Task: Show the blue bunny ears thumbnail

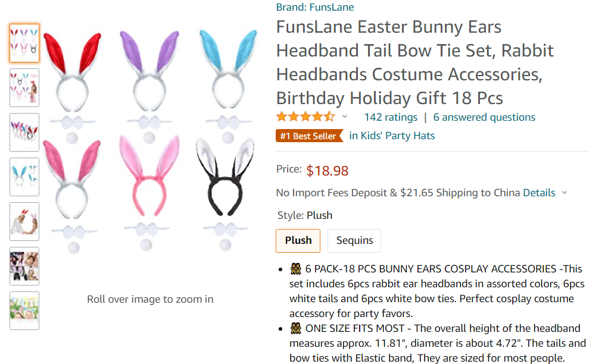Action: pyautogui.click(x=24, y=177)
